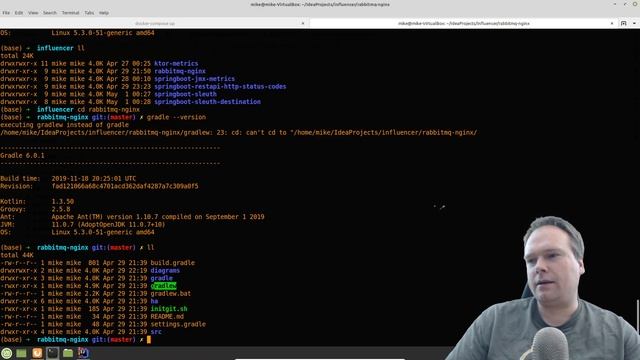Viewport: 640px width, 360px height.
Task: Click the springboot-sleuth-destination directory name
Action: (207, 102)
